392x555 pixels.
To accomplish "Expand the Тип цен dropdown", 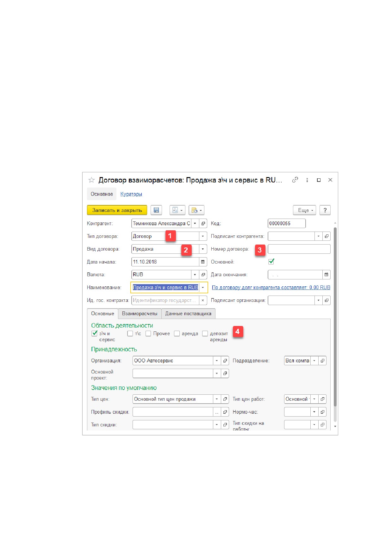I will click(x=217, y=399).
